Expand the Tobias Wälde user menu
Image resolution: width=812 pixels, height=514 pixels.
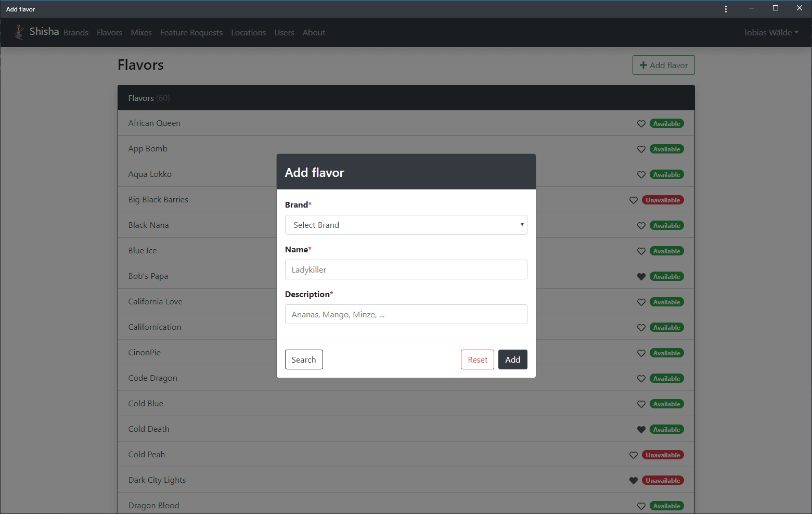pyautogui.click(x=771, y=32)
